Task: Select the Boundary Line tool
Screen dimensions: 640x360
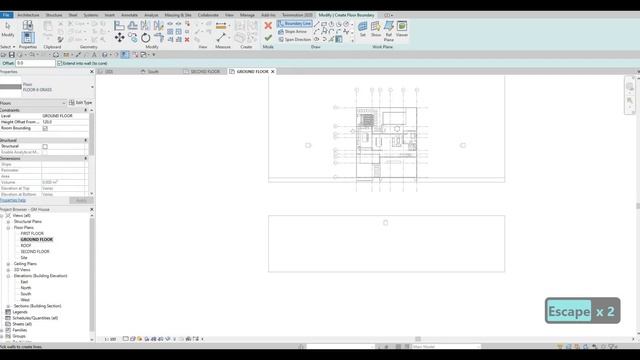Action: pos(295,24)
